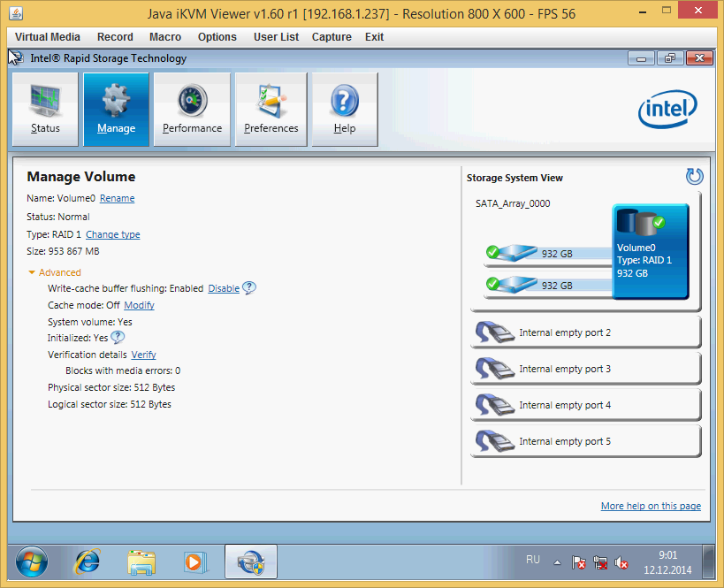Click the muted volume tray icon
The height and width of the screenshot is (588, 724).
click(621, 562)
